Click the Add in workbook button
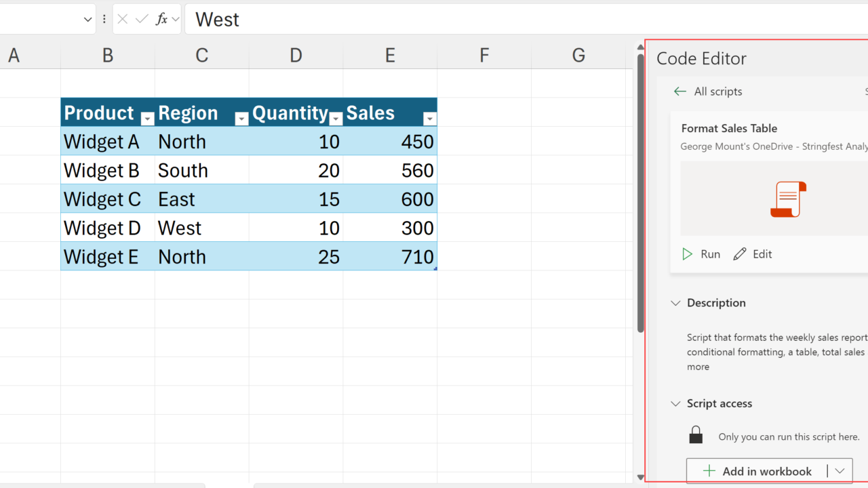 coord(757,471)
